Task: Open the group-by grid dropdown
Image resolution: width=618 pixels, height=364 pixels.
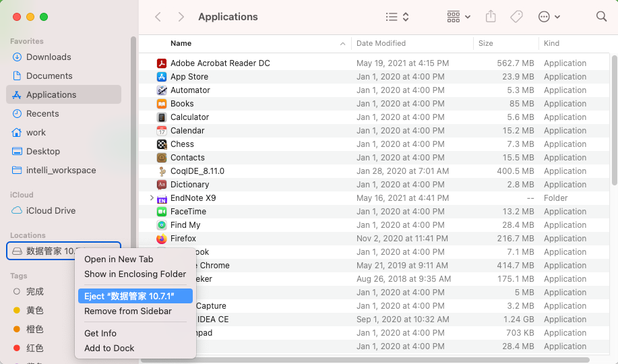Action: (x=459, y=17)
